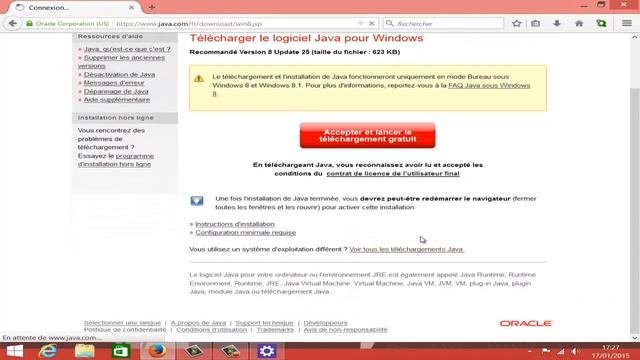
Task: Click the Action Center flag icon
Action: pyautogui.click(x=545, y=351)
